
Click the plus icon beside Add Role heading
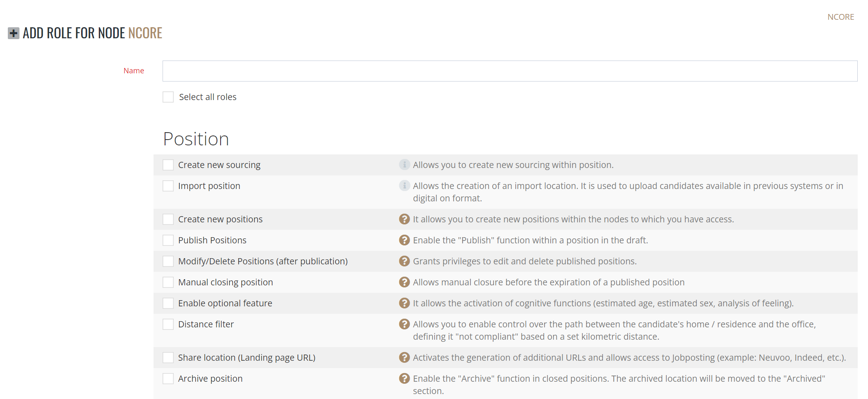click(14, 33)
